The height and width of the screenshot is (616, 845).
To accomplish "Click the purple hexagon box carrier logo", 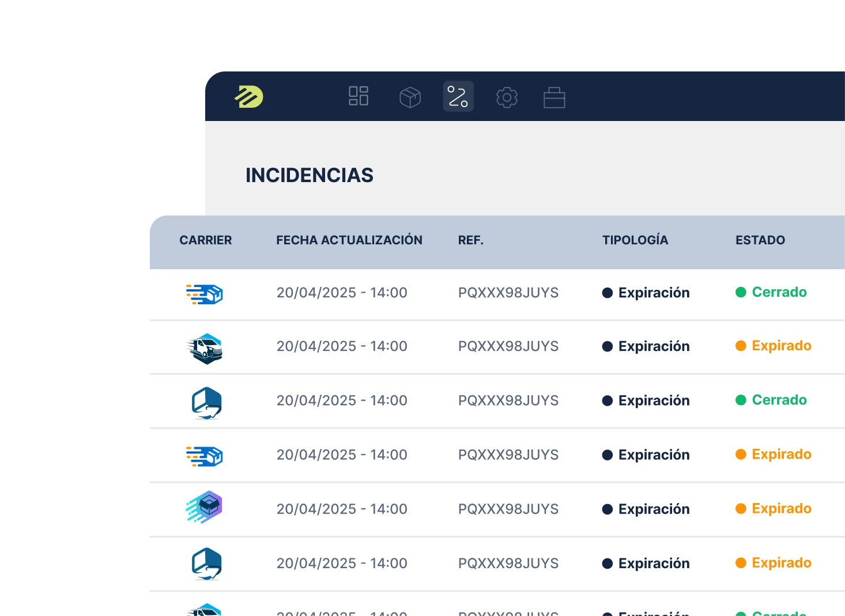I will click(x=205, y=507).
